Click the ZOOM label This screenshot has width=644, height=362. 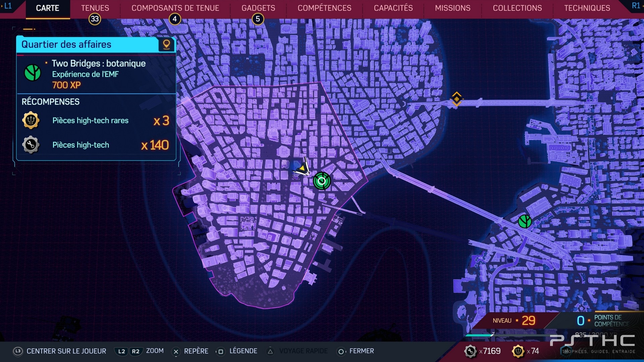(x=155, y=351)
